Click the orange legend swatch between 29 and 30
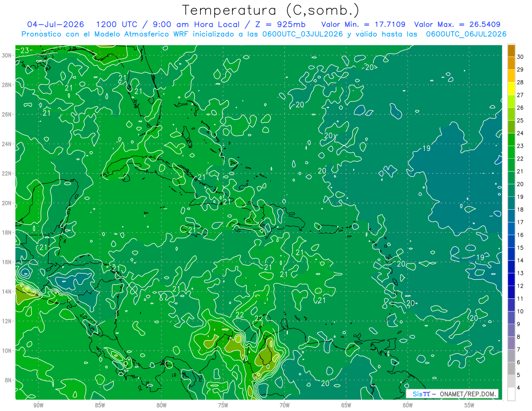The height and width of the screenshot is (411, 532). coord(511,63)
